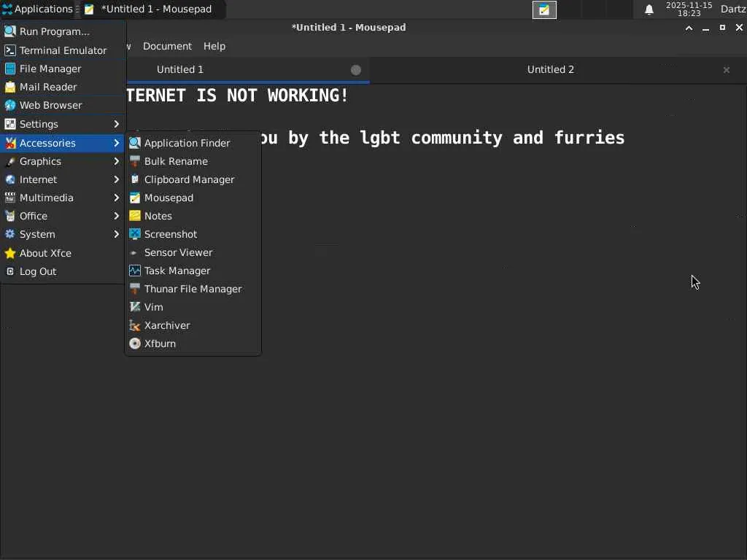Viewport: 747px width, 560px height.
Task: Open Bulk Rename icon
Action: pos(135,161)
